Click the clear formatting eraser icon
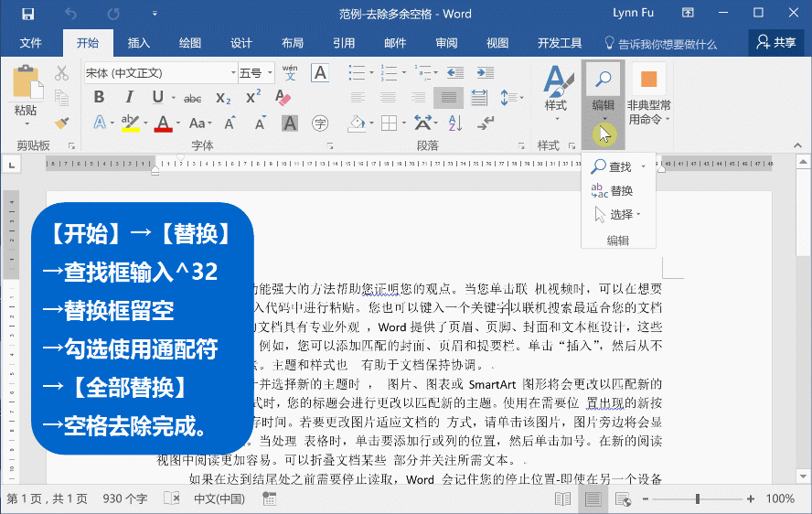 (283, 98)
